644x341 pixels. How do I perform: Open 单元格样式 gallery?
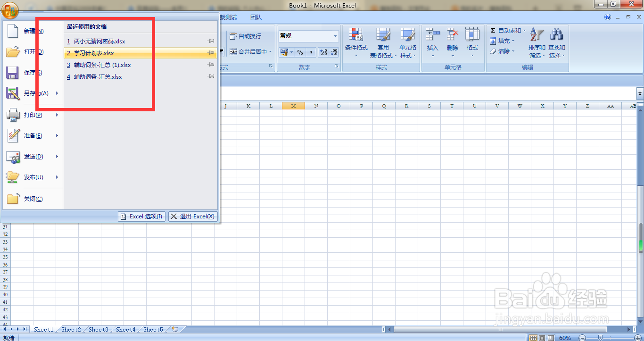pyautogui.click(x=408, y=43)
